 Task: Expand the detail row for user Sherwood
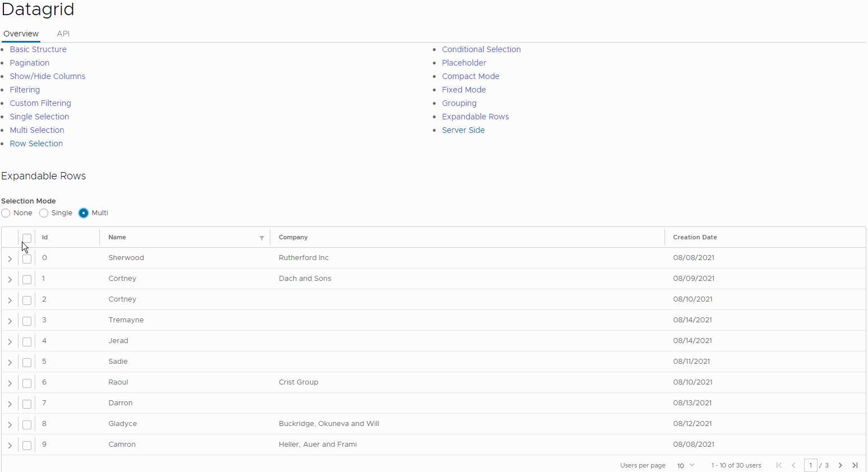[x=10, y=258]
